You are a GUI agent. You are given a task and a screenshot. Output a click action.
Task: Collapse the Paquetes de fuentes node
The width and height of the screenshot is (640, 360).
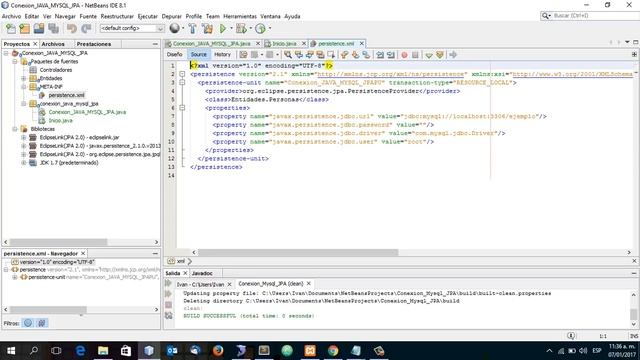[15, 62]
